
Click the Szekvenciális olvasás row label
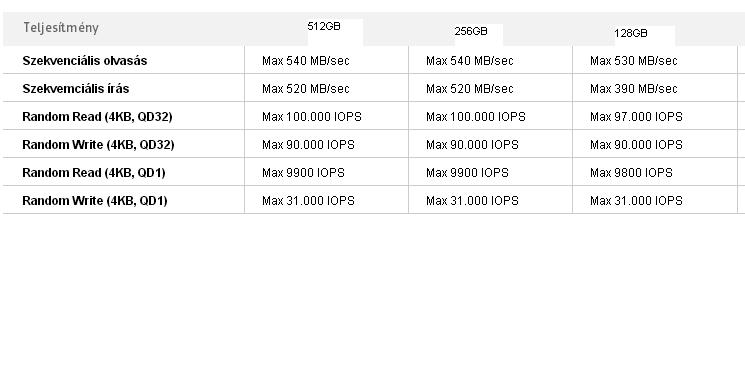pos(85,61)
